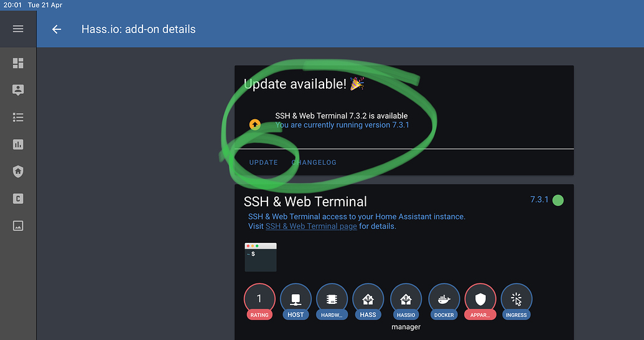Click the 'Update available!' heading

[304, 84]
